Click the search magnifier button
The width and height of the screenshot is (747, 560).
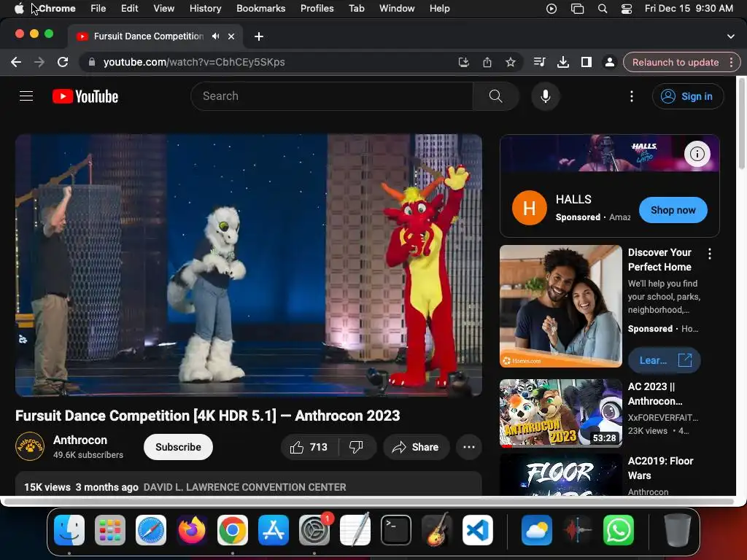[x=495, y=96]
